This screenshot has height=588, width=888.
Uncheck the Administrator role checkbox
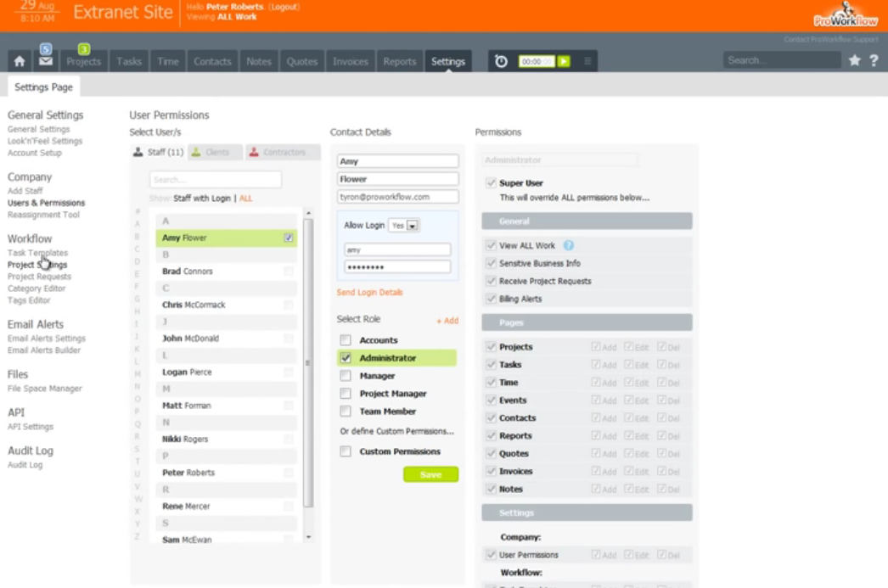[x=346, y=358]
